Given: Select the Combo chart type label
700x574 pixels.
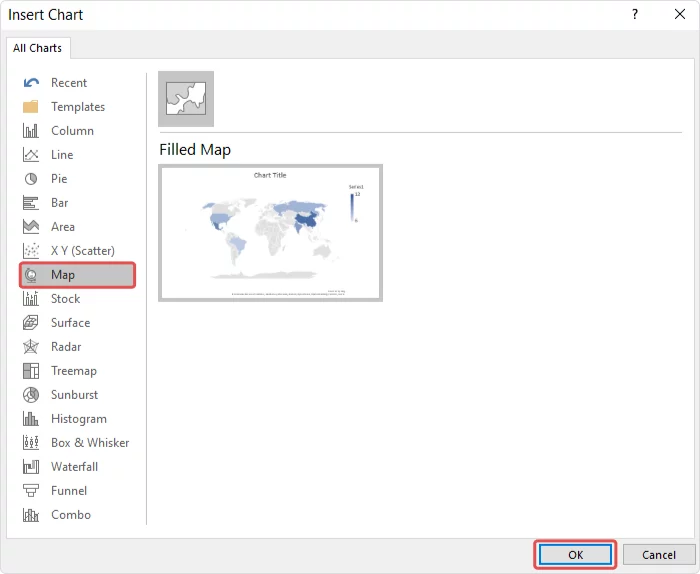Looking at the screenshot, I should pos(71,515).
